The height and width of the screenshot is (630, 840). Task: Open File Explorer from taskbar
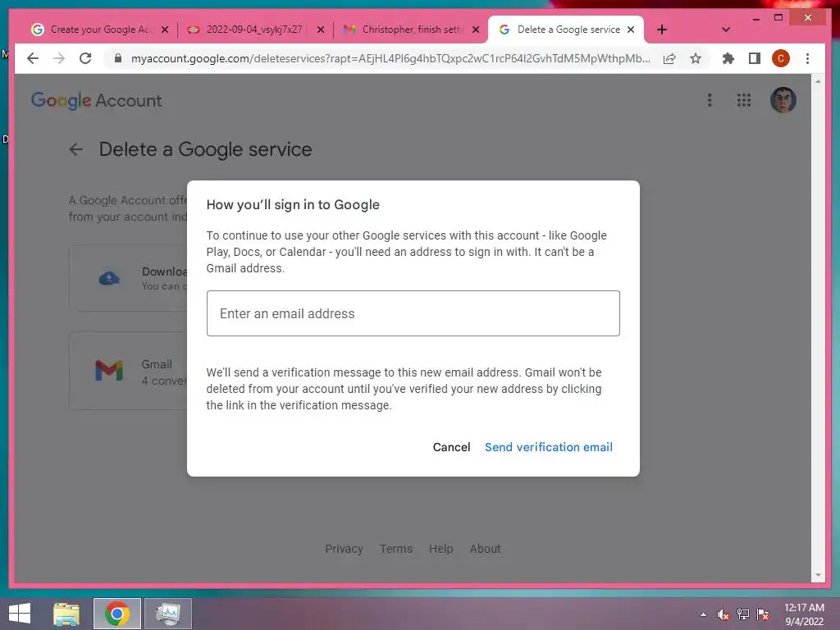pos(66,614)
